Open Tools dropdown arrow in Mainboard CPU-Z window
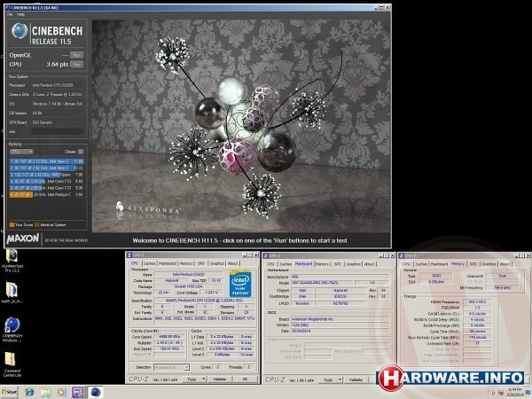Screen dimensions: 532x399 point(340,380)
